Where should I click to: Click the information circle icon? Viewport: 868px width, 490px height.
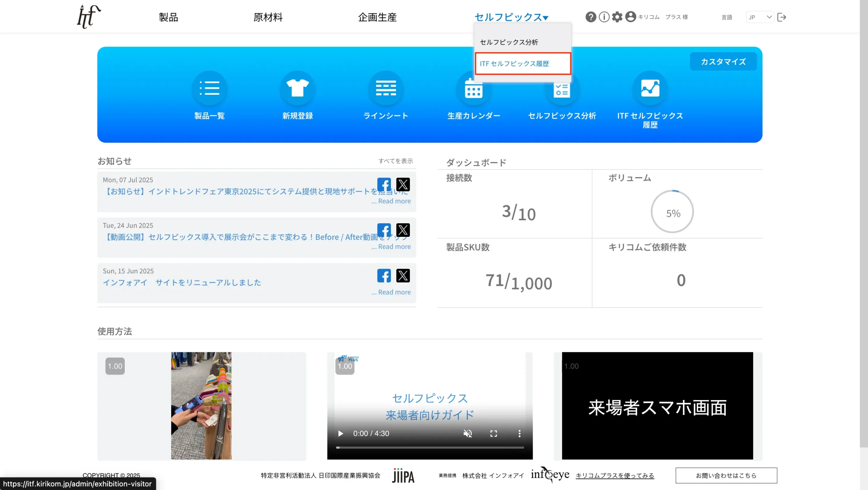click(604, 17)
